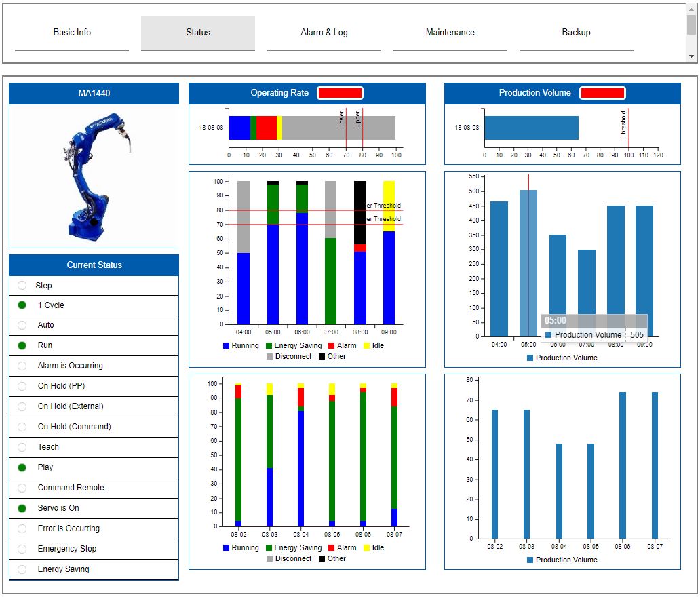Click the red Operating Rate status badge
Viewport: 700px width, 597px height.
340,93
